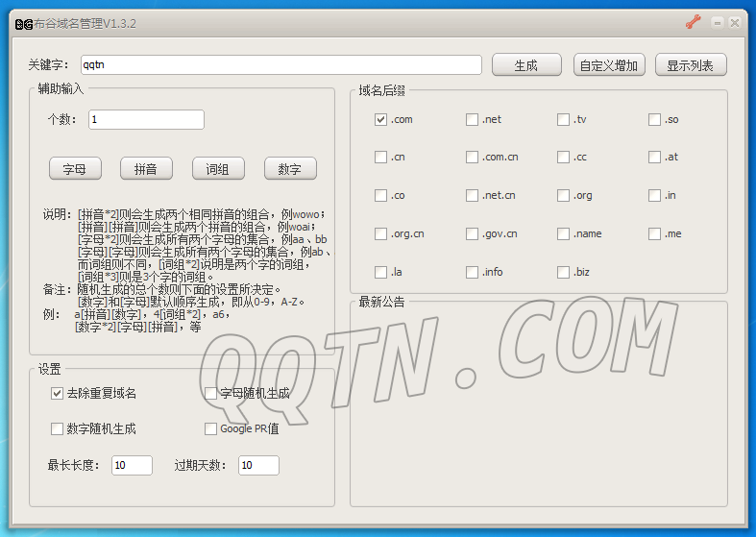Toggle 去除重复域名 checkbox
Image resolution: width=756 pixels, height=537 pixels.
click(57, 393)
